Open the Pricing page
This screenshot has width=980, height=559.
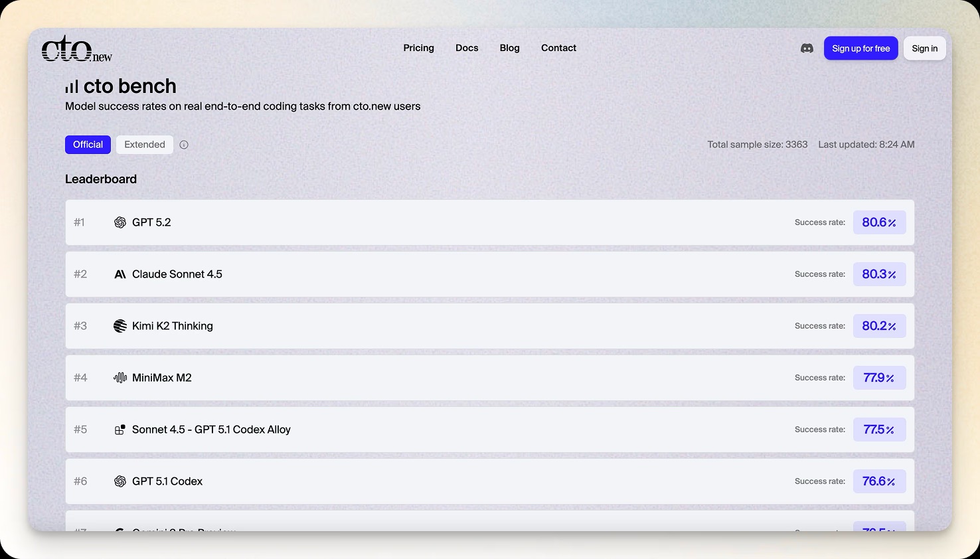pyautogui.click(x=418, y=48)
